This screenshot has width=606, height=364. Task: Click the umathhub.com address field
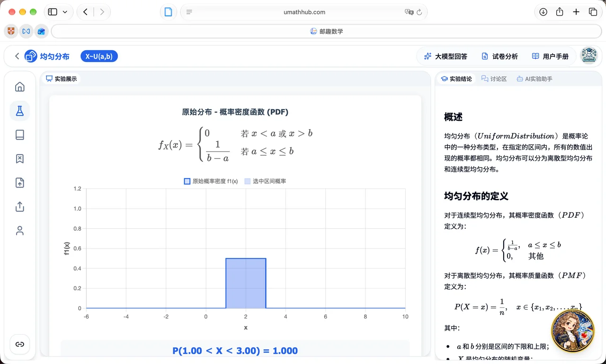(304, 12)
